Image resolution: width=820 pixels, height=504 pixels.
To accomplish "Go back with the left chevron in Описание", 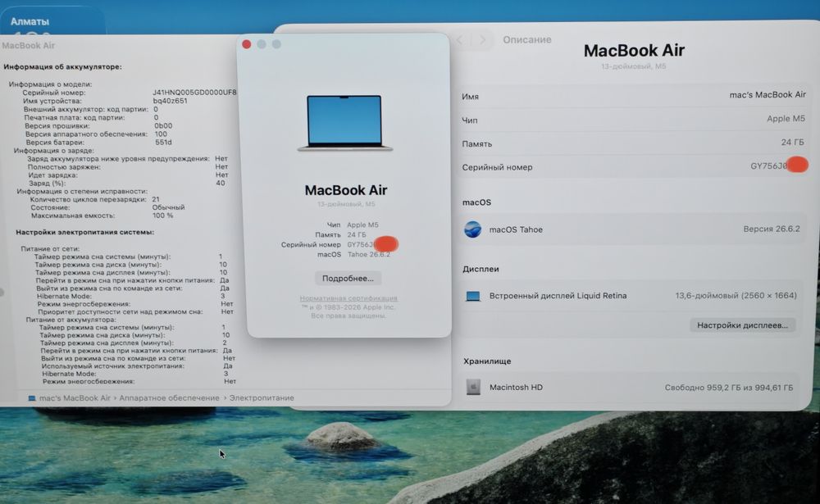I will [460, 39].
